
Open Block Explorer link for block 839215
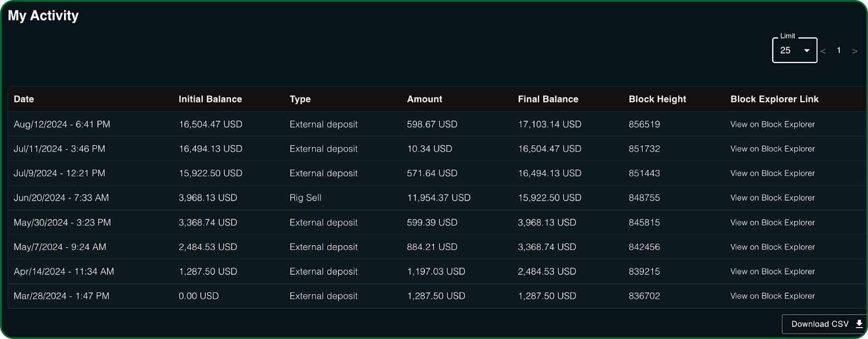[773, 271]
